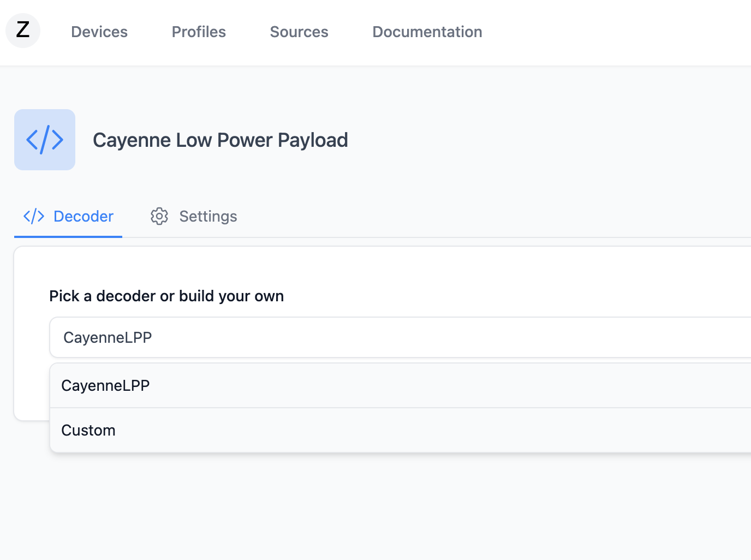Switch to the Decoder tab label
751x560 pixels.
tap(84, 216)
